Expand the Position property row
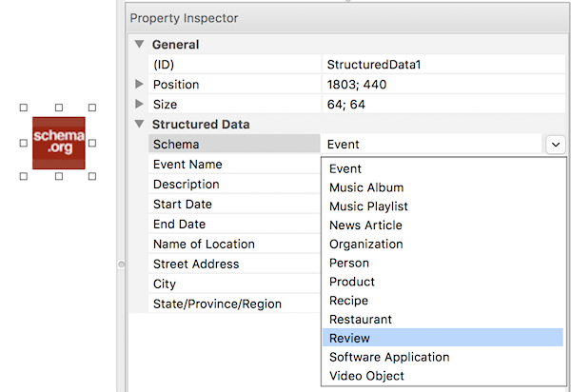Screen dimensions: 571x392 (140, 85)
